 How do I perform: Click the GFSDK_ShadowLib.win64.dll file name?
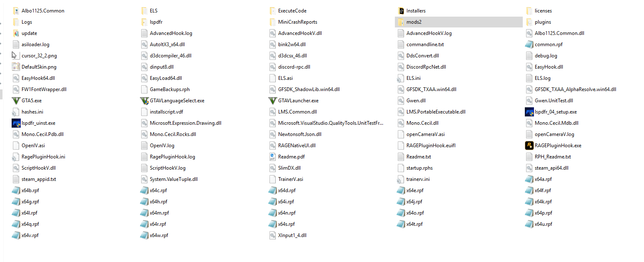click(x=309, y=89)
